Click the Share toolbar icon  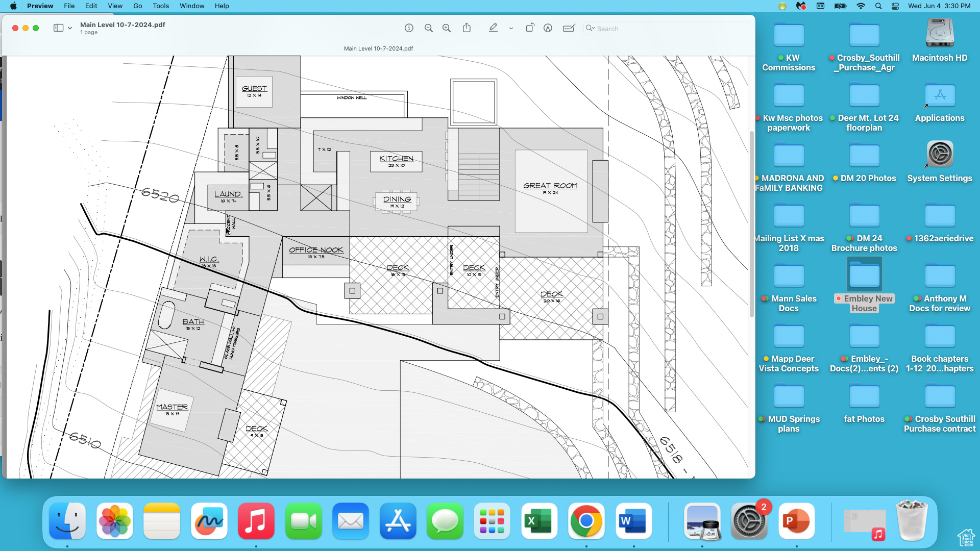467,28
